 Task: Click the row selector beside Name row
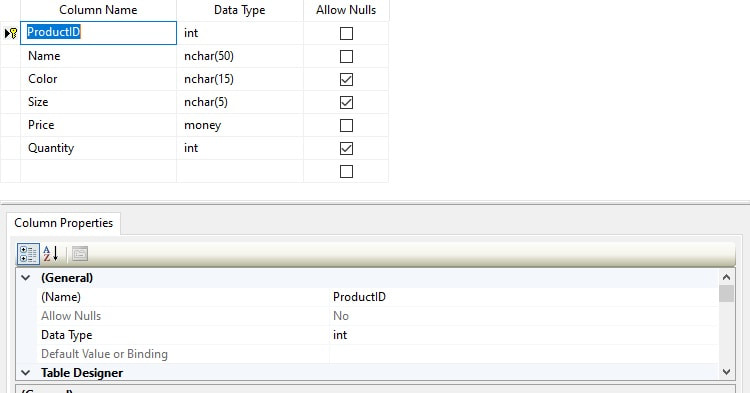coord(10,56)
